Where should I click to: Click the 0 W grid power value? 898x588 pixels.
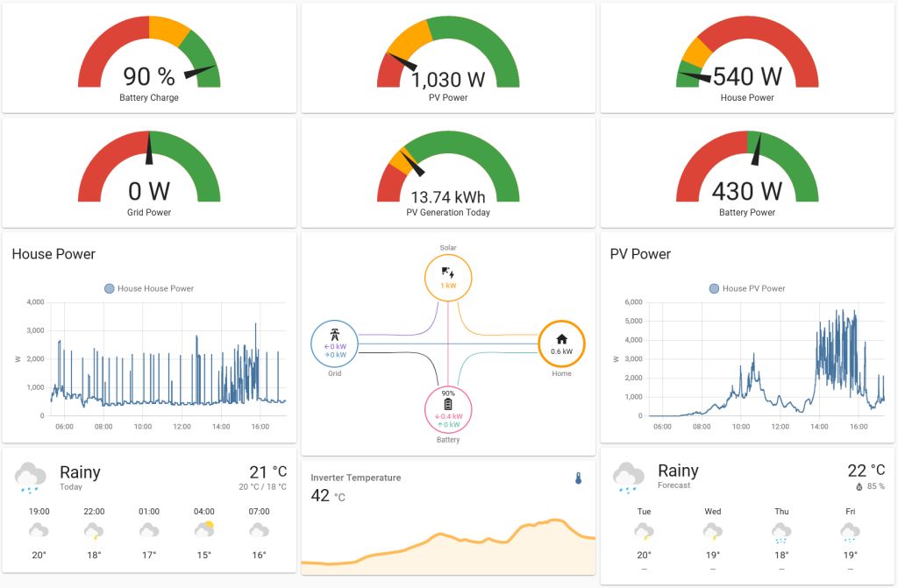pyautogui.click(x=149, y=191)
